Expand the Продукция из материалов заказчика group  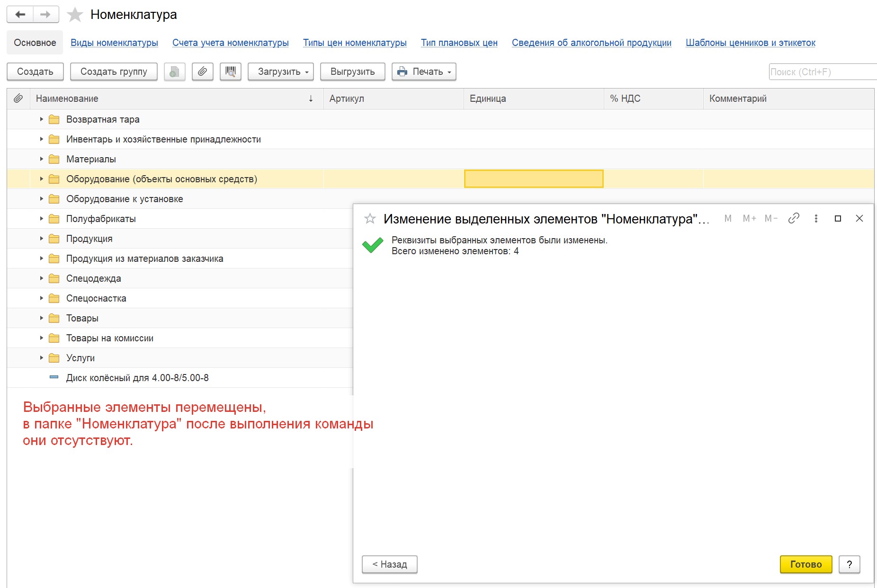coord(42,258)
